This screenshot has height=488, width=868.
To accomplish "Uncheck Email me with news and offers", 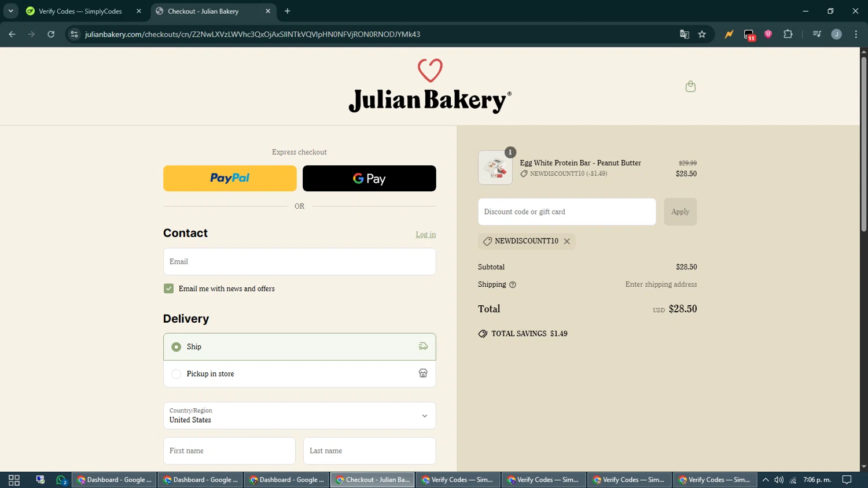I will (168, 289).
